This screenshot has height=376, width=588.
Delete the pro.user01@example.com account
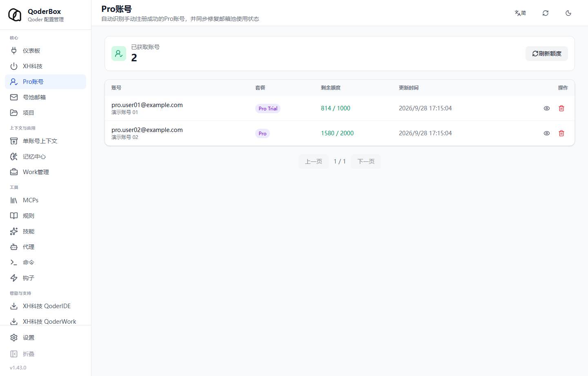(561, 108)
